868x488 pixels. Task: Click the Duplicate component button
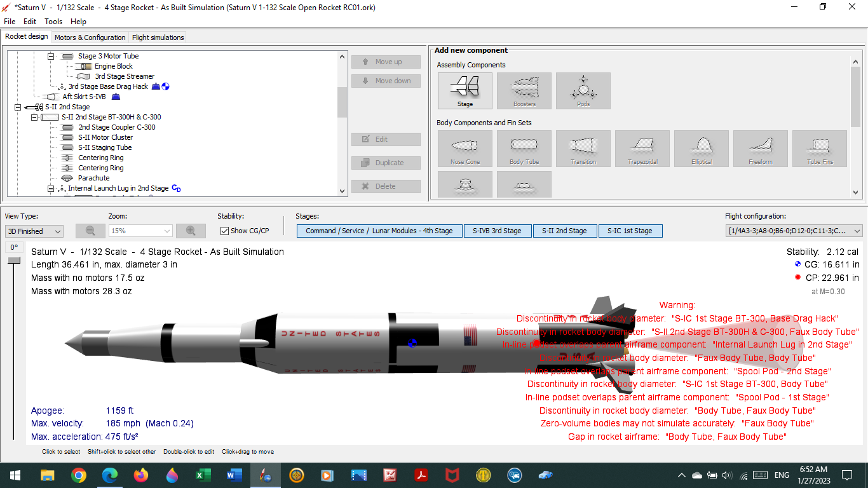click(x=386, y=162)
